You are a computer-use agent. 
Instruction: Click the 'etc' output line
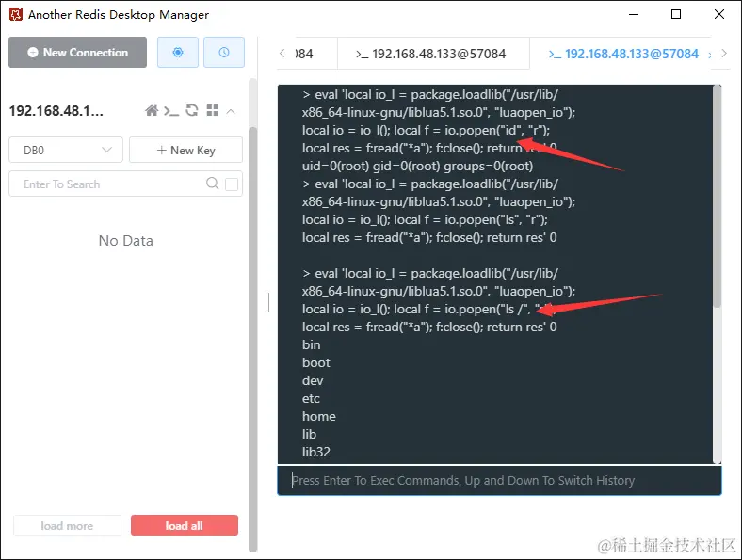coord(311,399)
